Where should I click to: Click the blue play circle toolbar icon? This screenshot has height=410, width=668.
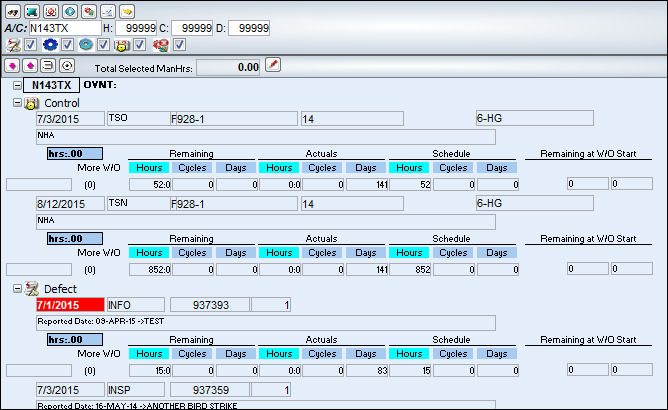70,12
